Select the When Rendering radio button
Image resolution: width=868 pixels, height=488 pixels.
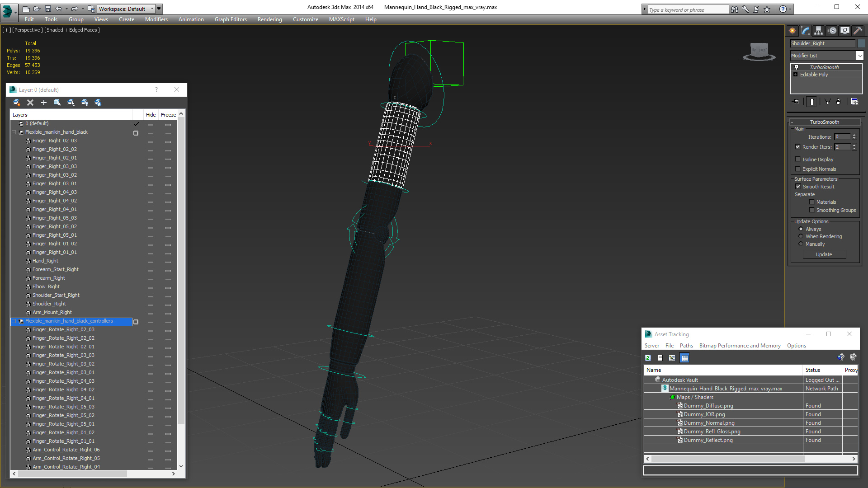(801, 236)
